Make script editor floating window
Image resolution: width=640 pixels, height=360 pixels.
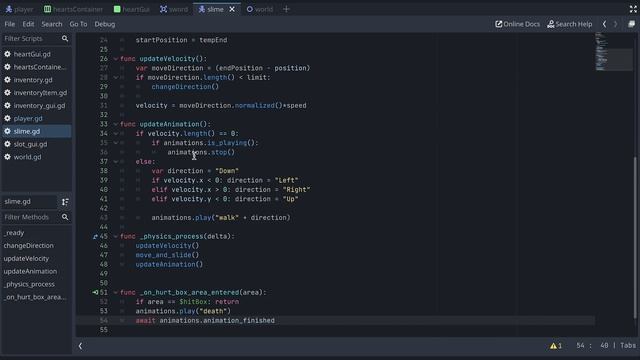tap(631, 24)
